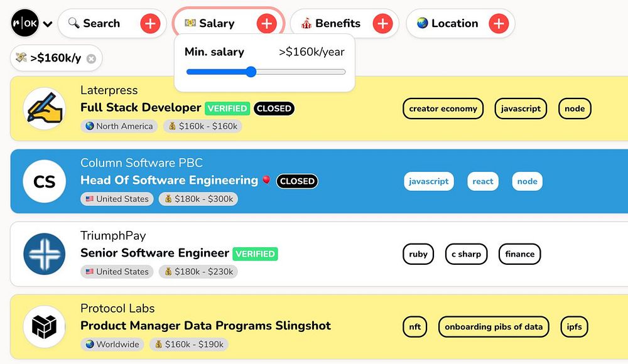Open the Column Software PBC company link

pos(141,163)
